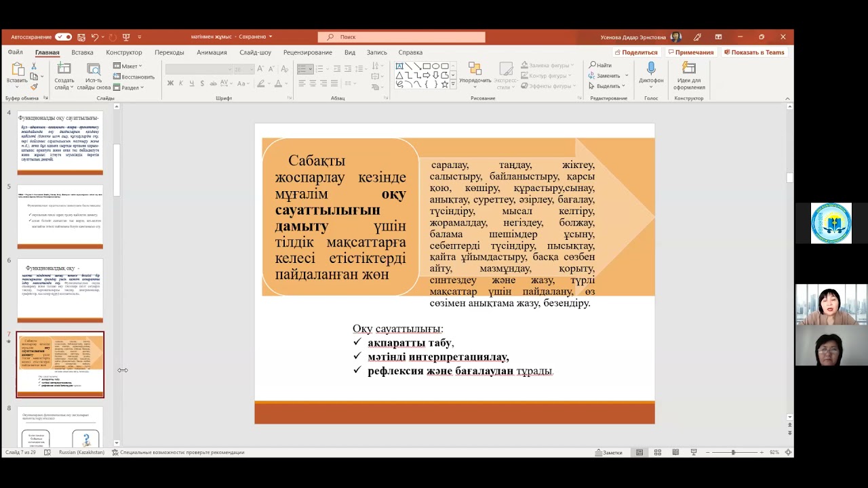868x488 pixels.
Task: Open the font size combo box
Action: (x=243, y=69)
